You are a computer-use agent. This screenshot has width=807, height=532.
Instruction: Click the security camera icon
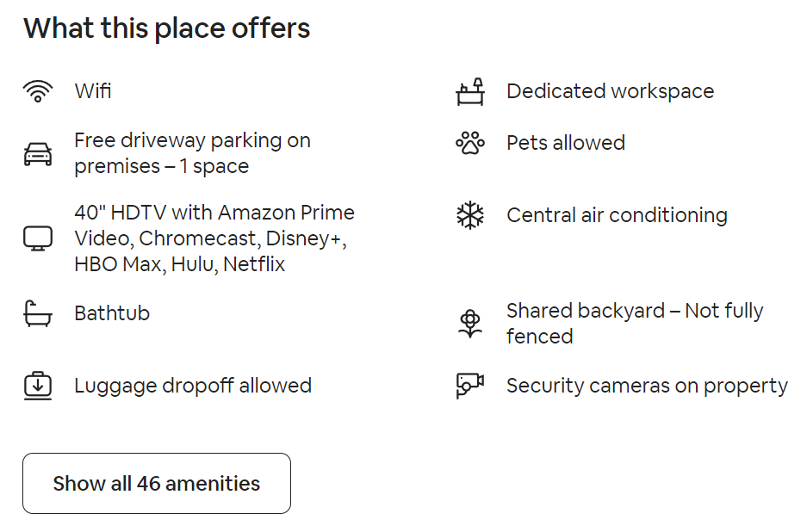470,386
